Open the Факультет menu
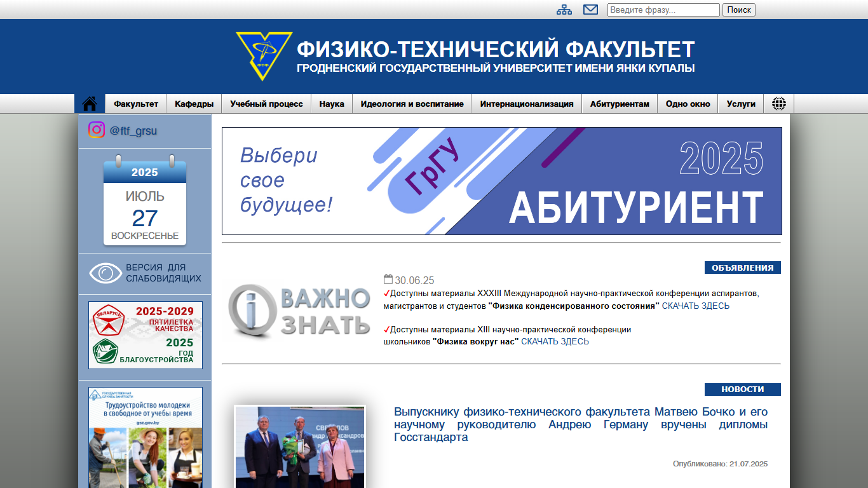 pyautogui.click(x=136, y=104)
